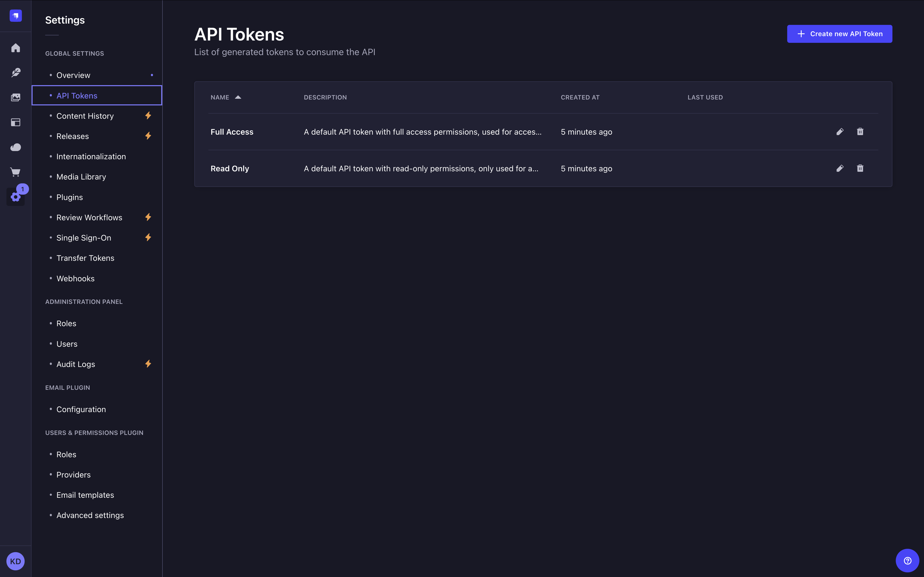Viewport: 924px width, 577px height.
Task: Open the Home dashboard icon
Action: click(x=15, y=48)
